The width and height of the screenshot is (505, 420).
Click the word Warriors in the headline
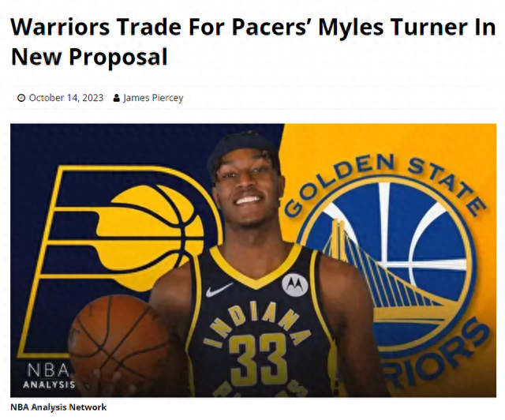60,27
